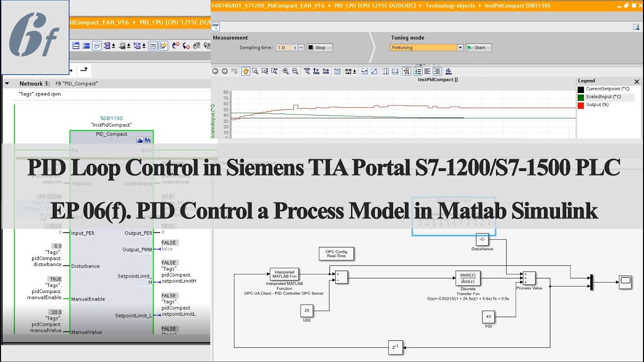Select the Y00 constant block showing 43
644x362 pixels.
coord(489,316)
